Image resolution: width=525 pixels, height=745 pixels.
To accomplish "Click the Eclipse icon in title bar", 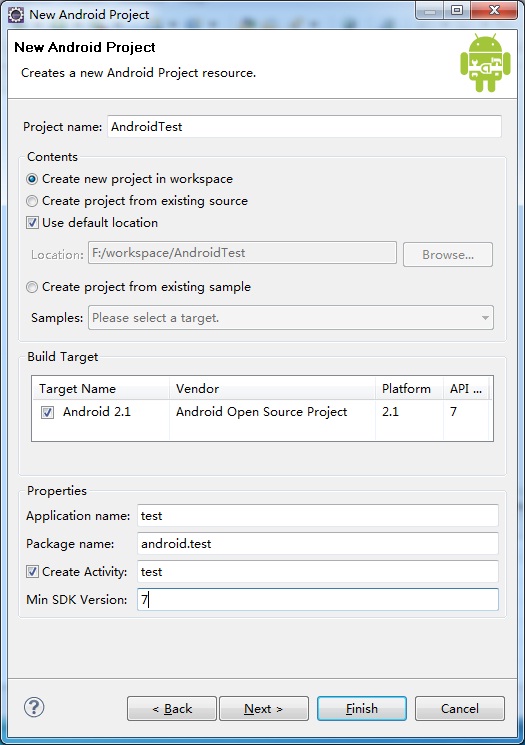I will pyautogui.click(x=16, y=15).
